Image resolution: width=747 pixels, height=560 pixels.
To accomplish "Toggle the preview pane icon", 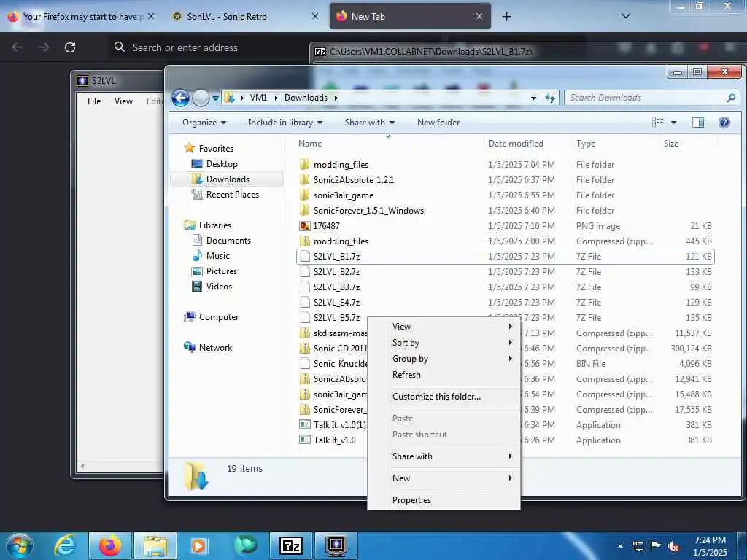I will [698, 122].
